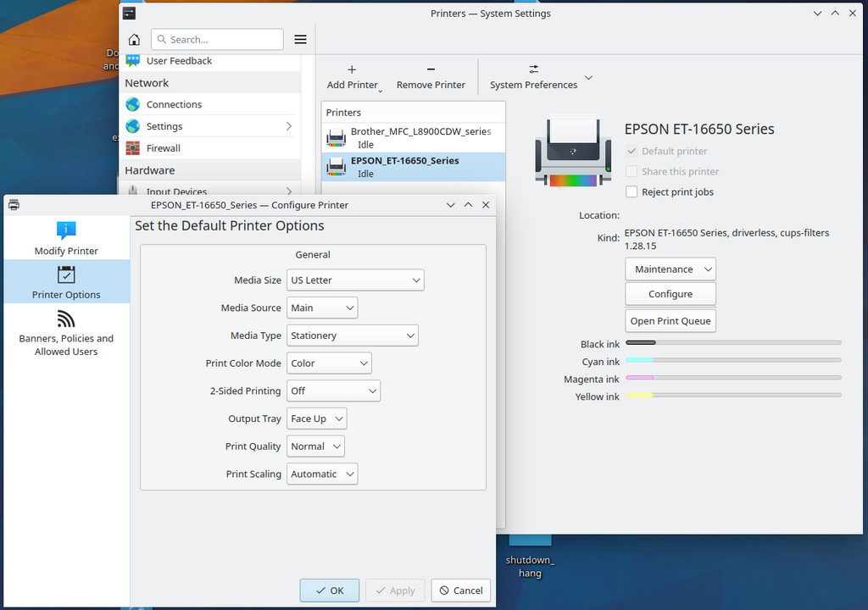
Task: Click the Magenta ink level bar
Action: (733, 378)
